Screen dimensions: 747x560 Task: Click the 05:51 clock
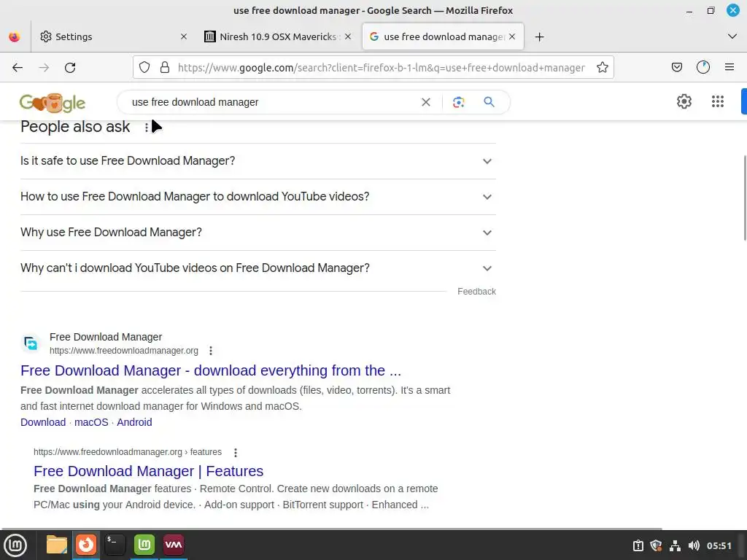click(x=719, y=545)
